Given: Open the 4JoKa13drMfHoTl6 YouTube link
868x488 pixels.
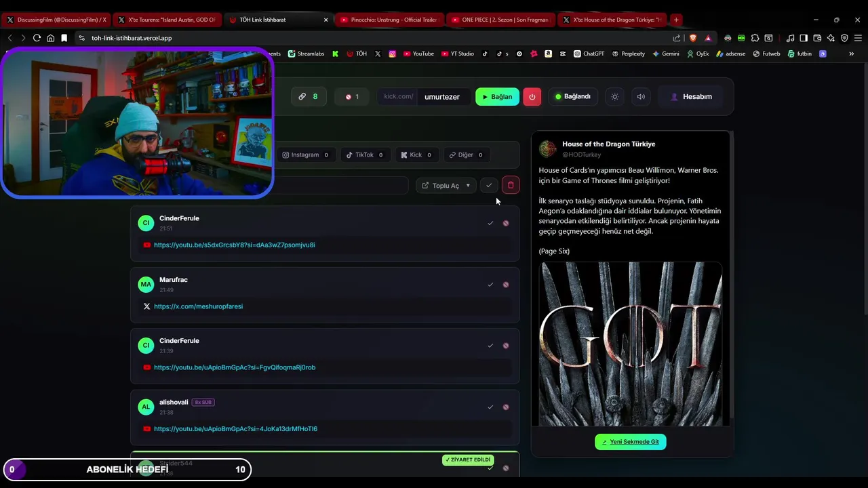Looking at the screenshot, I should coord(235,429).
